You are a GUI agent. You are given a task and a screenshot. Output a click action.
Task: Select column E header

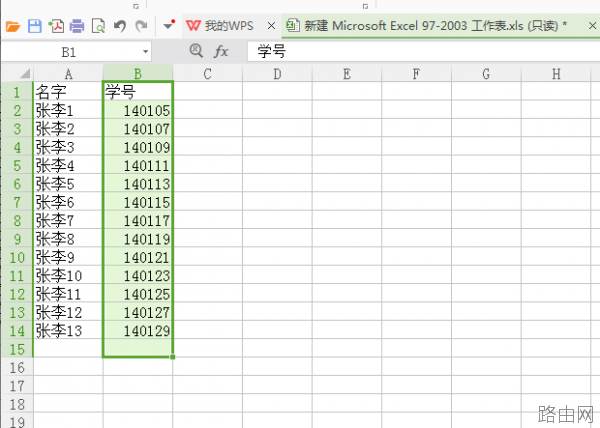click(x=347, y=73)
